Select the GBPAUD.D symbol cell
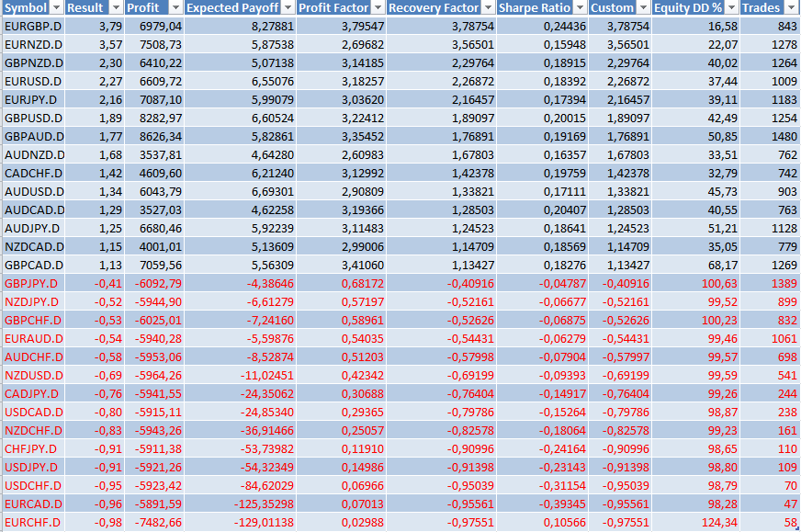The height and width of the screenshot is (532, 801). (33, 137)
